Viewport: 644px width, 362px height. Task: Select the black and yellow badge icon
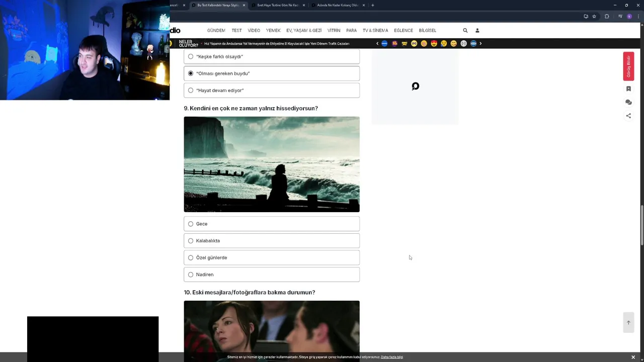[405, 43]
